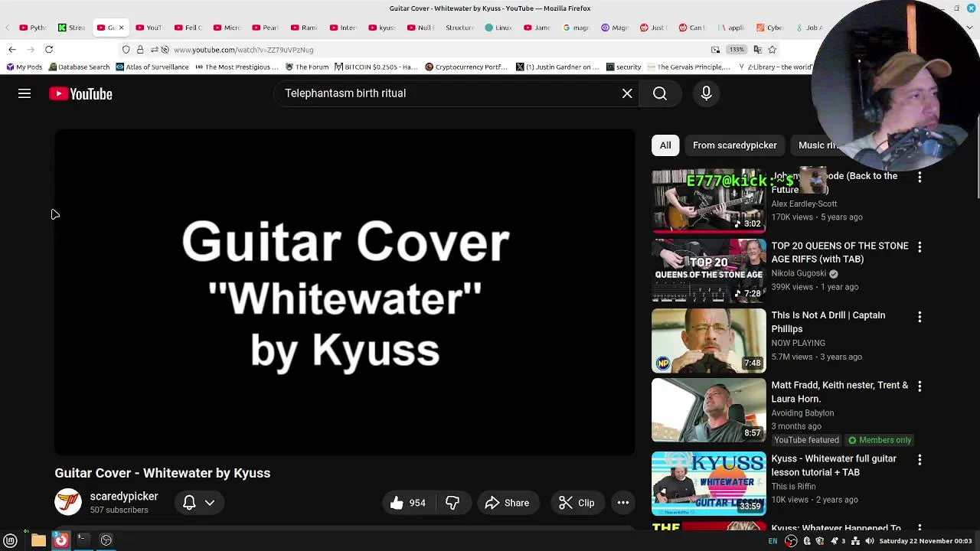The image size is (980, 551).
Task: Switch to the Pytho browser tab
Action: pos(33,28)
